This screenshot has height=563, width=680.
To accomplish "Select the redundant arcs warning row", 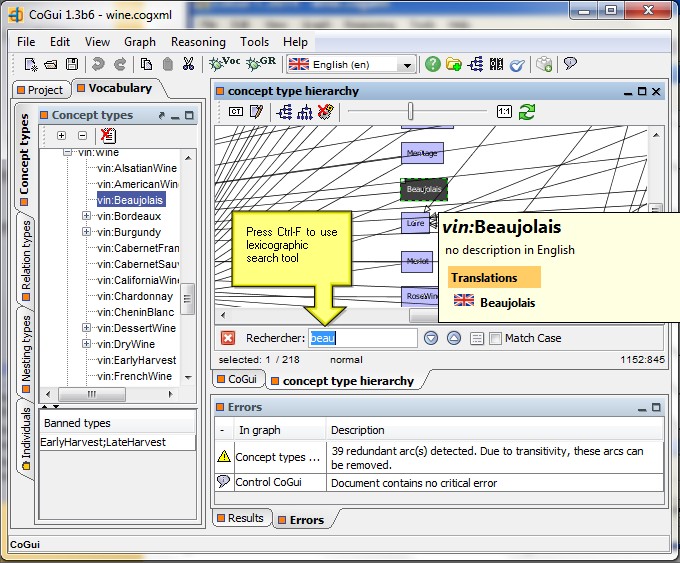I will tap(439, 458).
